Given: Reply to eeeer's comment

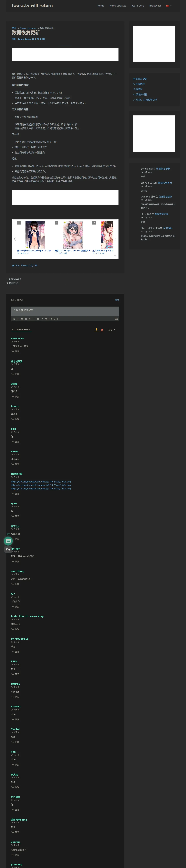Looking at the screenshot, I should [x=15, y=464].
